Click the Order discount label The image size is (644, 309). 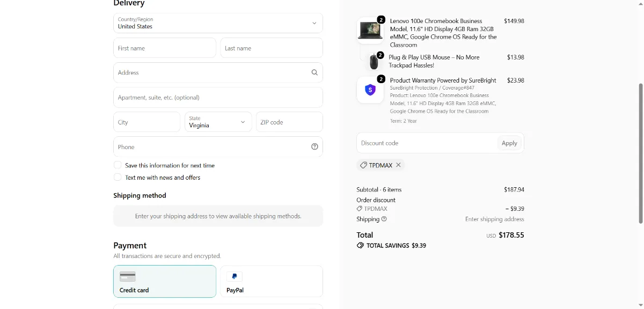tap(376, 200)
